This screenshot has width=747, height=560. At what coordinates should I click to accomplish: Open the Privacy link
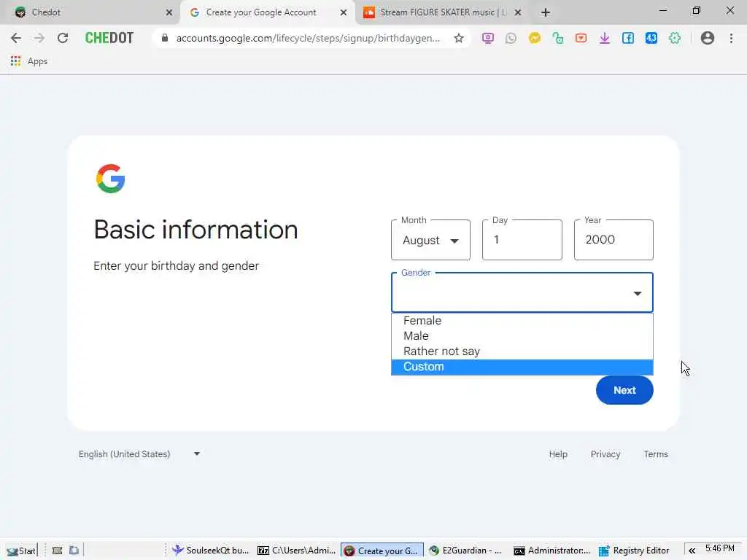605,454
